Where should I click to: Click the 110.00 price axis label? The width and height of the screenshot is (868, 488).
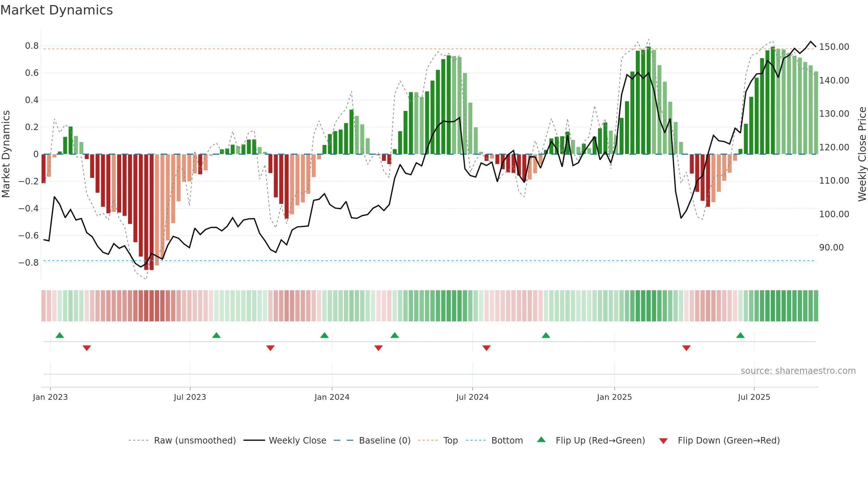click(x=834, y=180)
